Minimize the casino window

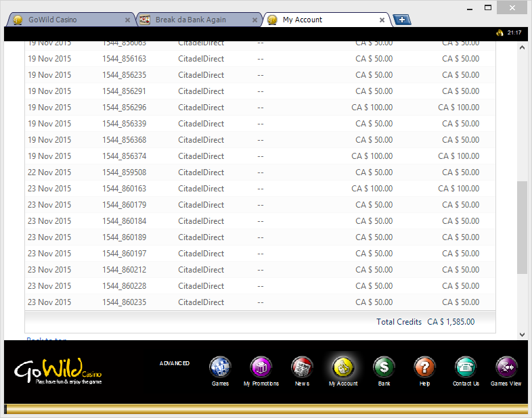point(470,8)
